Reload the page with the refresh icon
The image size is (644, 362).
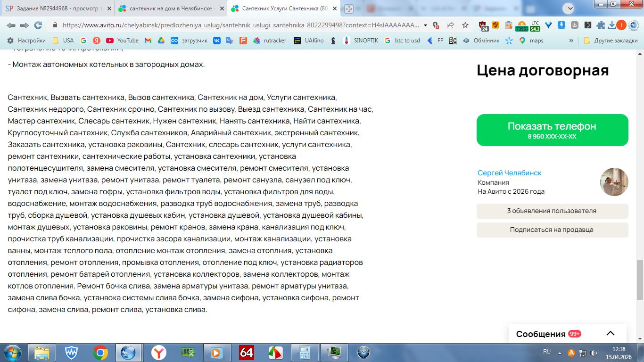[x=38, y=25]
